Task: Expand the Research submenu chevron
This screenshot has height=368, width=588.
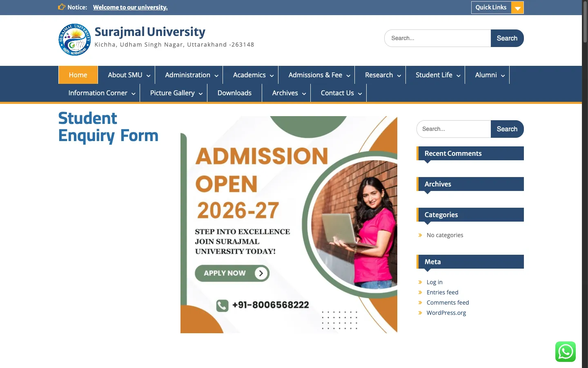Action: coord(399,76)
